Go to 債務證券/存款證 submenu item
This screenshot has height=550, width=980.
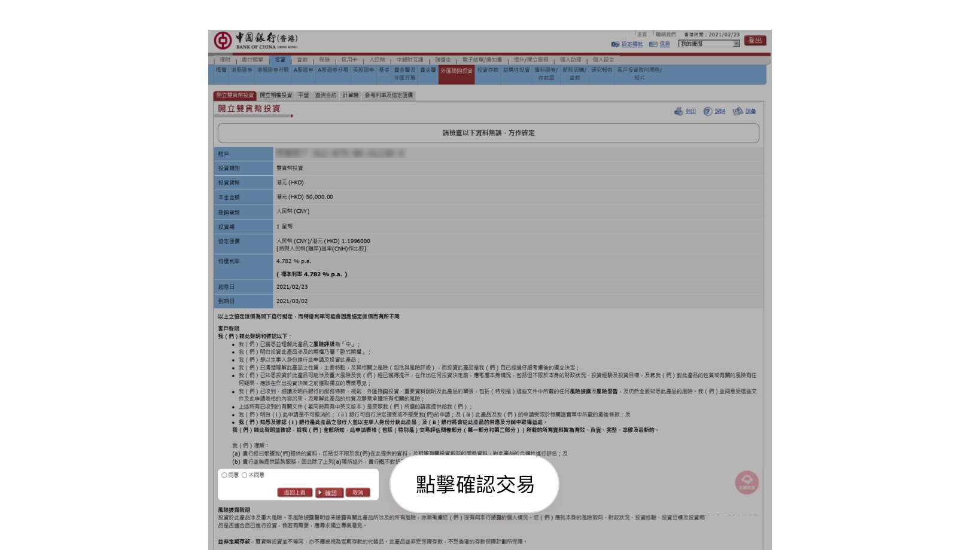point(546,74)
